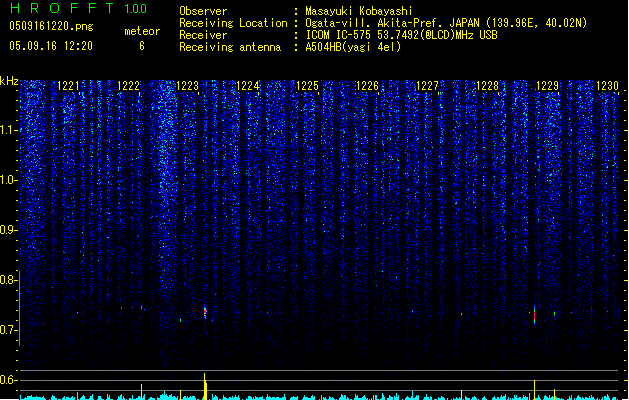The height and width of the screenshot is (400, 629).
Task: Click the version number 1.00
Action: coord(136,8)
